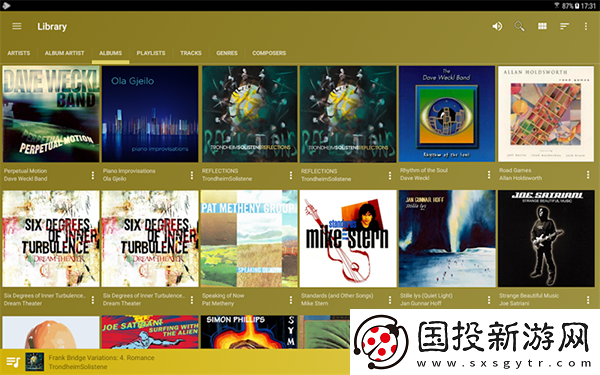Open Allan Holdsworth Road Games cover
This screenshot has width=600, height=375.
click(546, 114)
